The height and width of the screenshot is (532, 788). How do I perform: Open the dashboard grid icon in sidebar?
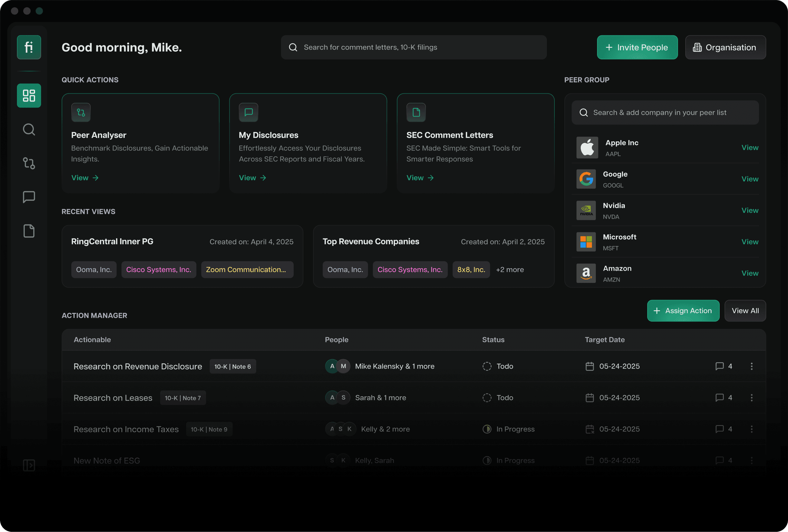pyautogui.click(x=29, y=96)
